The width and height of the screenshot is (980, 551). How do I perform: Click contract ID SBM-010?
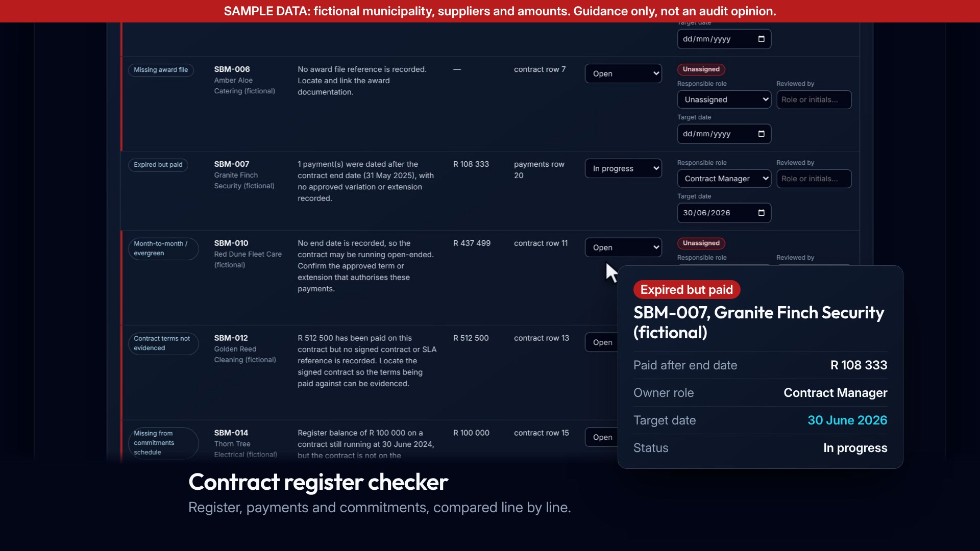231,243
